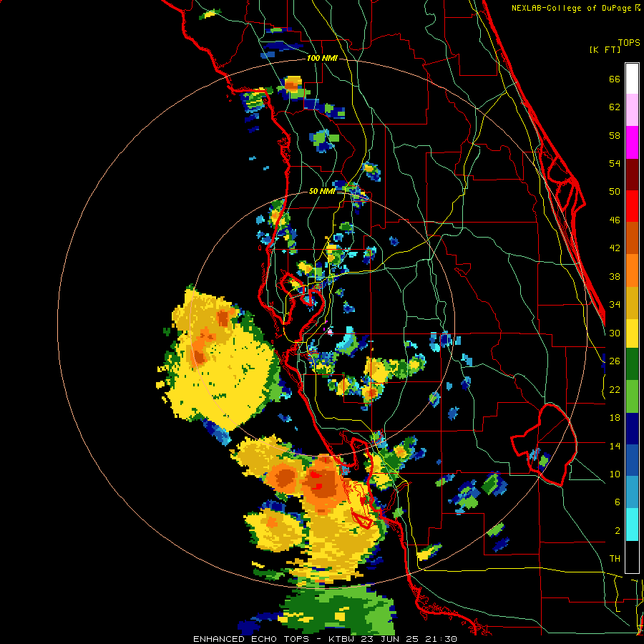Click the 10 legend value

tap(615, 474)
